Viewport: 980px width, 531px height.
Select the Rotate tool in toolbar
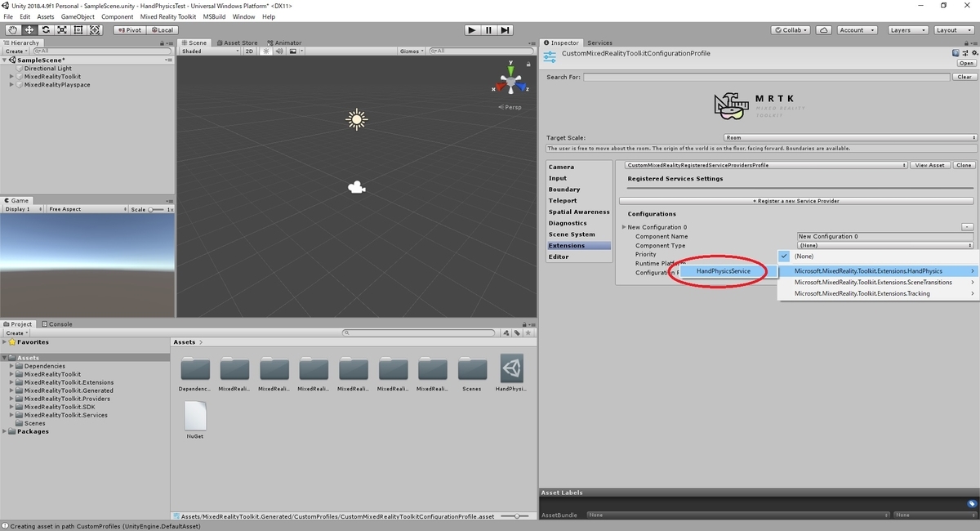click(x=45, y=30)
